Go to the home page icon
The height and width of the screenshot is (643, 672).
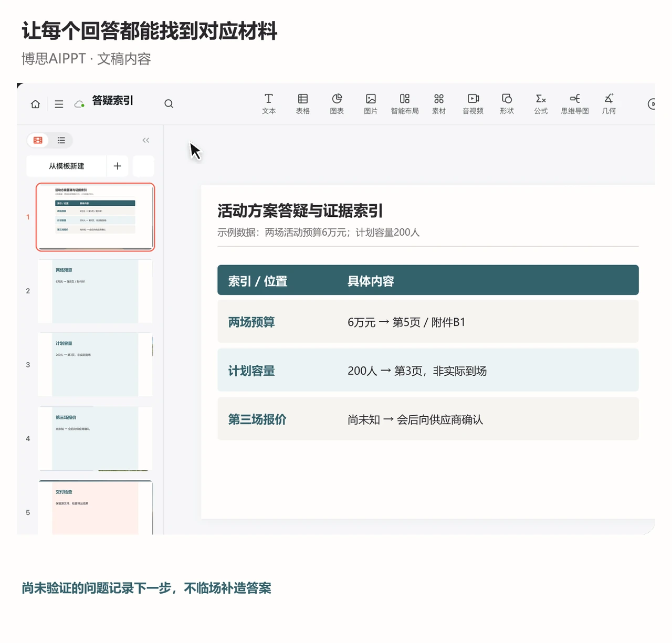(36, 104)
